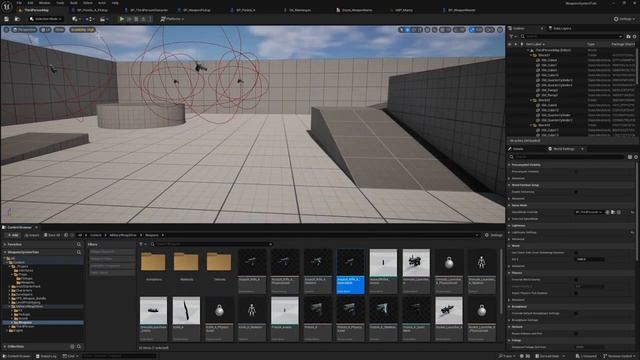Viewport: 640px width, 360px height.
Task: Collapse the Block01 folder in Outliner
Action: [531, 55]
